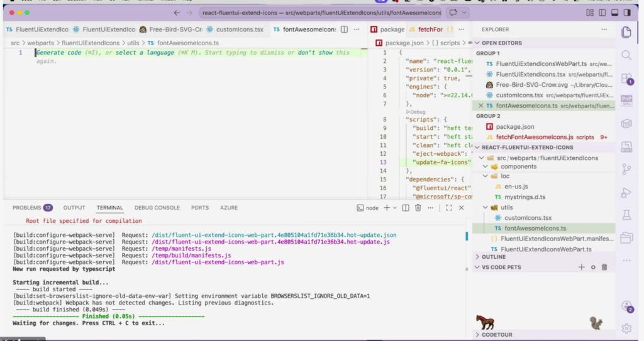This screenshot has height=341, width=644.
Task: Open the Source Control view
Action: coord(626,169)
